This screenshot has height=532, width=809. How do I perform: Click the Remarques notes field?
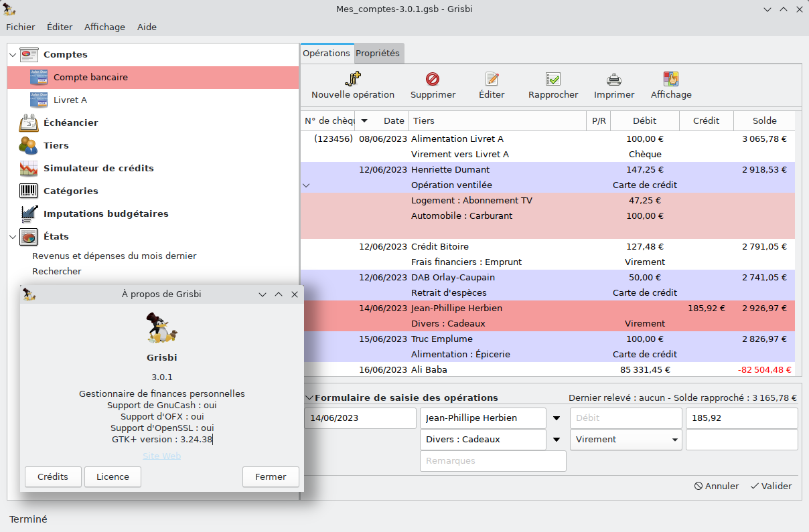[x=493, y=461]
